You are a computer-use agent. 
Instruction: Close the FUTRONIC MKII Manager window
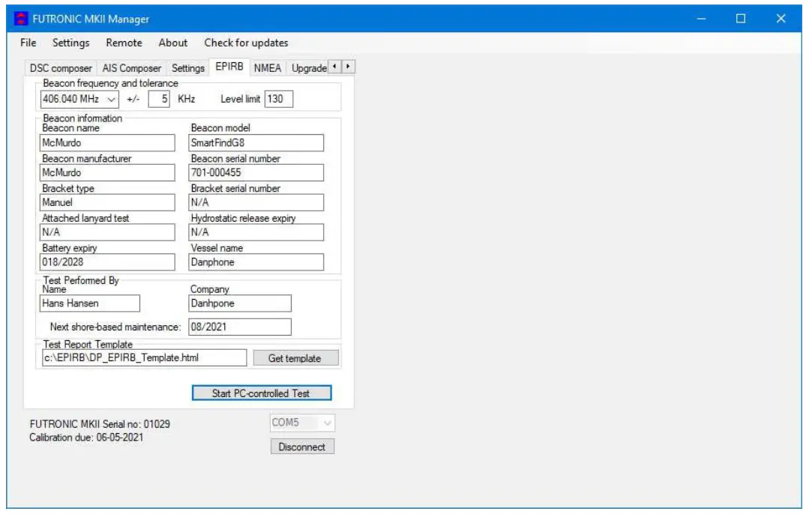pos(781,19)
